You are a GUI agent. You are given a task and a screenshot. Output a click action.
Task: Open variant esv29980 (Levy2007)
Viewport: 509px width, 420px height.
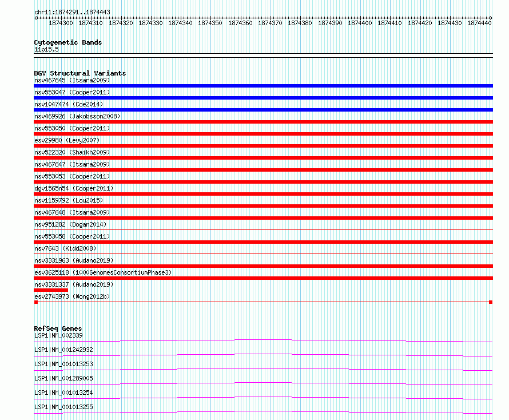point(67,140)
